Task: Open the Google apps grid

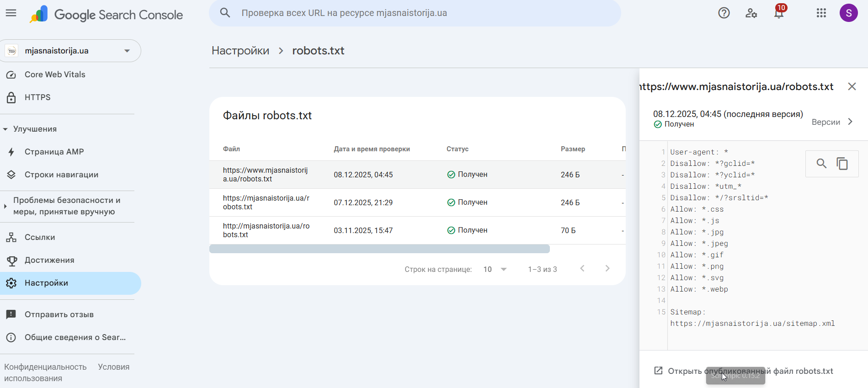Action: pos(821,13)
